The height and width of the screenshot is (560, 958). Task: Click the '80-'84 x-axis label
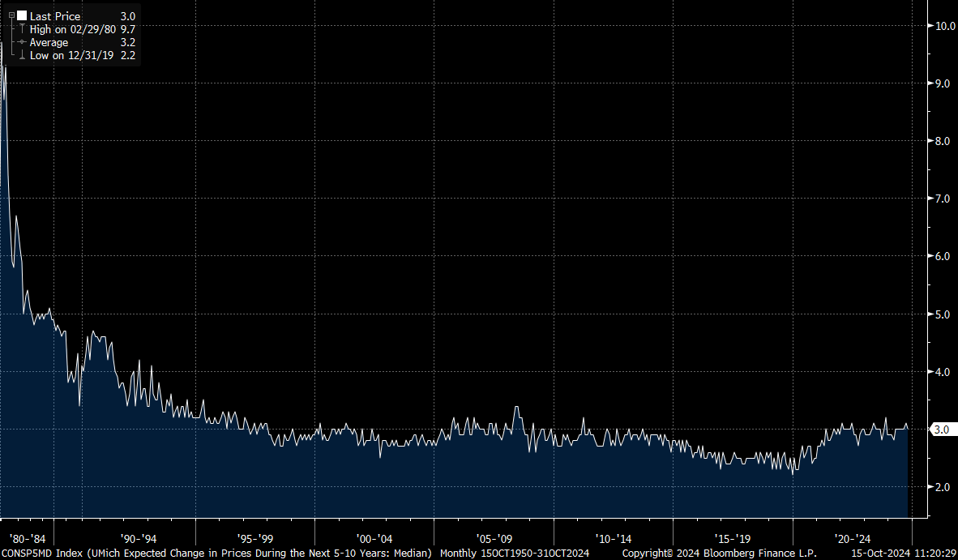[x=28, y=539]
